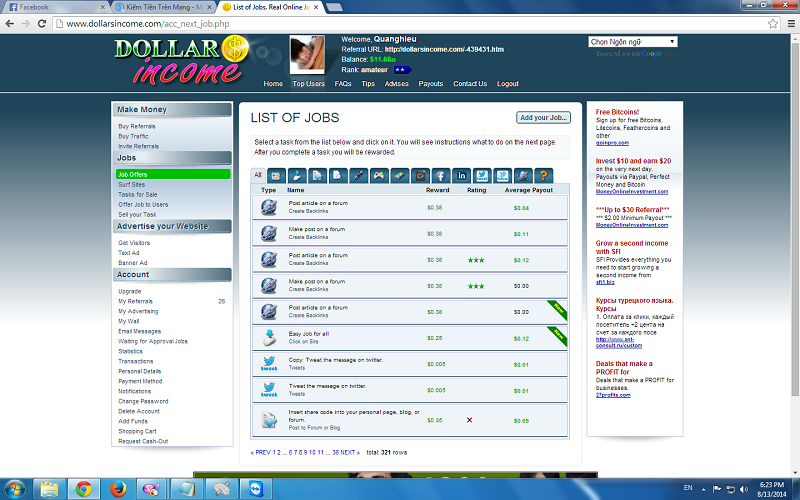This screenshot has width=800, height=500.
Task: Switch to 'Kiếm Tiền Trên Mạng' browser tab
Action: [163, 7]
